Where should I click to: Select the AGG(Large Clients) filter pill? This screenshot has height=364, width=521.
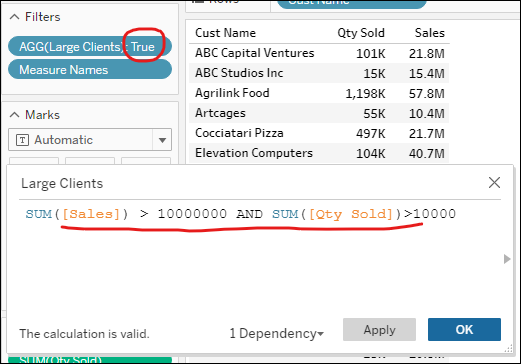pyautogui.click(x=90, y=47)
